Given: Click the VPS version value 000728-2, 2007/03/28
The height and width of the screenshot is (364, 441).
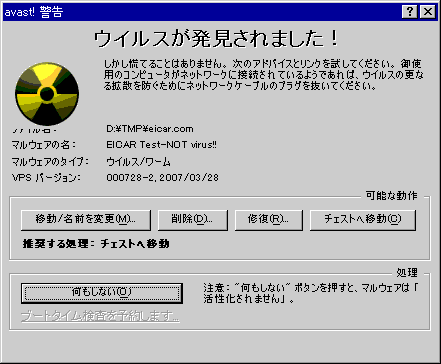Looking at the screenshot, I should click(162, 177).
